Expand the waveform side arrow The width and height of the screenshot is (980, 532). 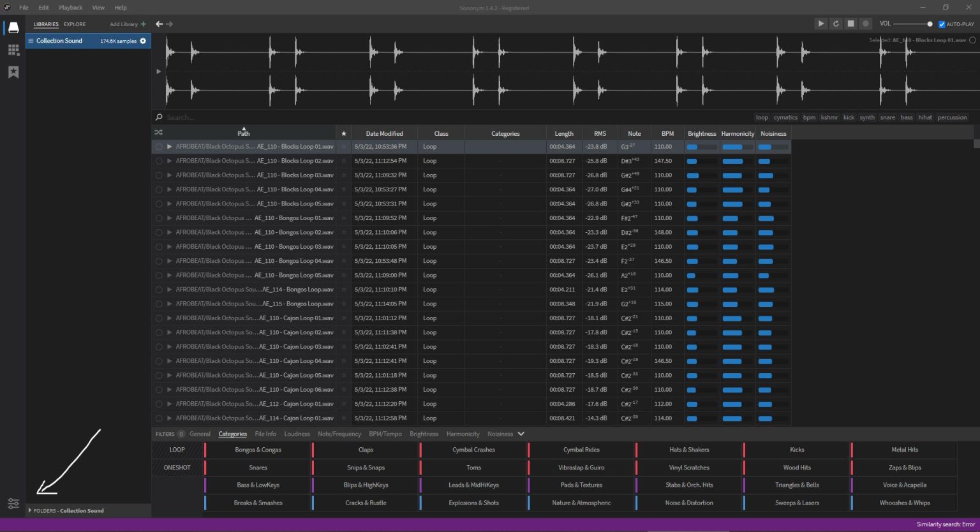[158, 71]
